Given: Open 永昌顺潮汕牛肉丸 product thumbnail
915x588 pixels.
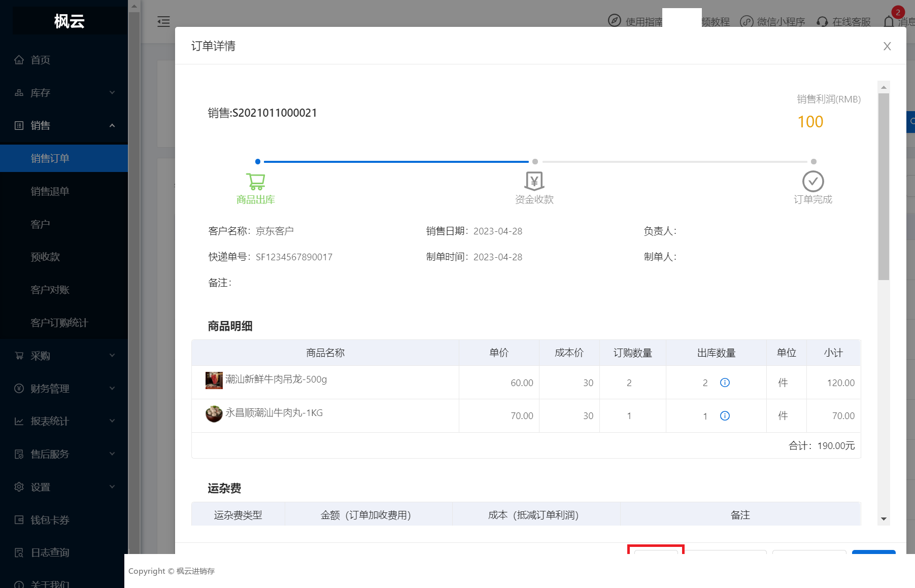Looking at the screenshot, I should pos(214,413).
